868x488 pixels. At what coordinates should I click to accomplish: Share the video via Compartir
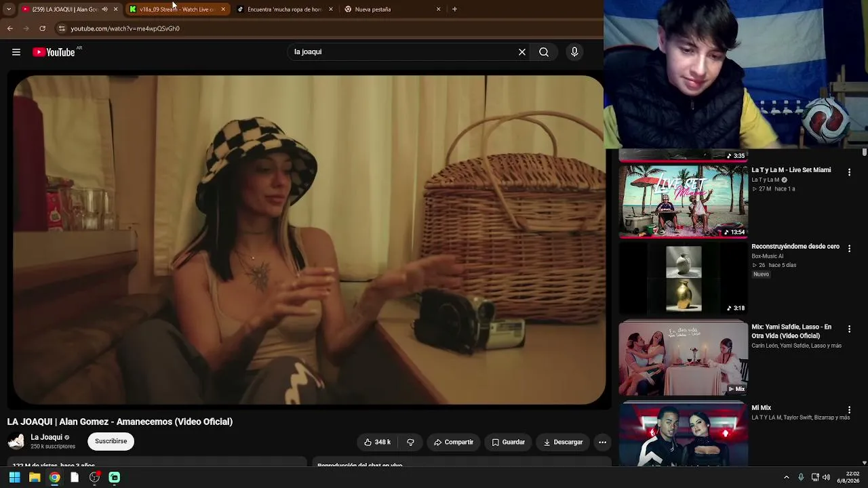(454, 442)
